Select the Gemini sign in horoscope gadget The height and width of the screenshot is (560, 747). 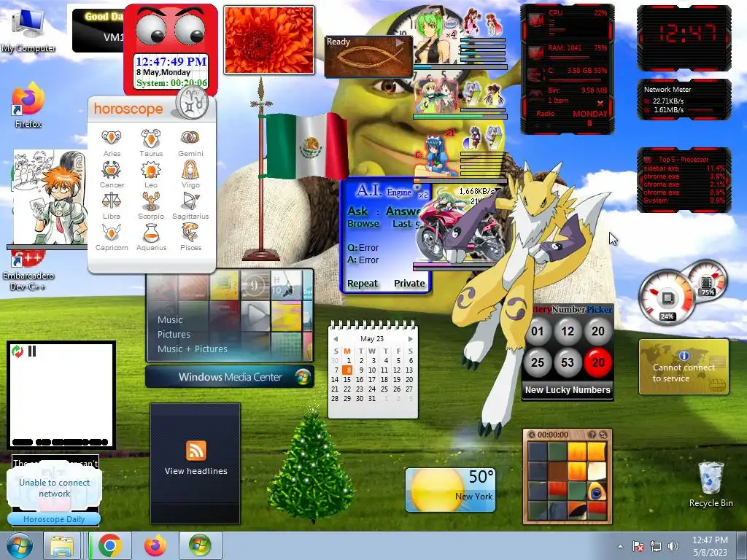click(190, 143)
